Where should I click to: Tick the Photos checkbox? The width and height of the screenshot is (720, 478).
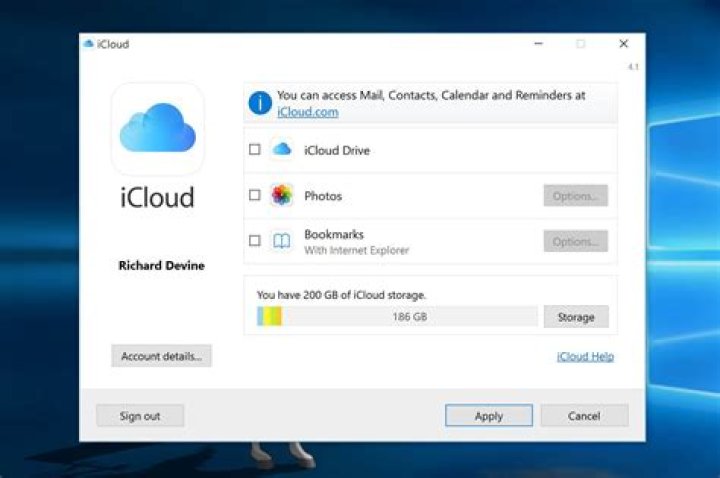tap(254, 195)
